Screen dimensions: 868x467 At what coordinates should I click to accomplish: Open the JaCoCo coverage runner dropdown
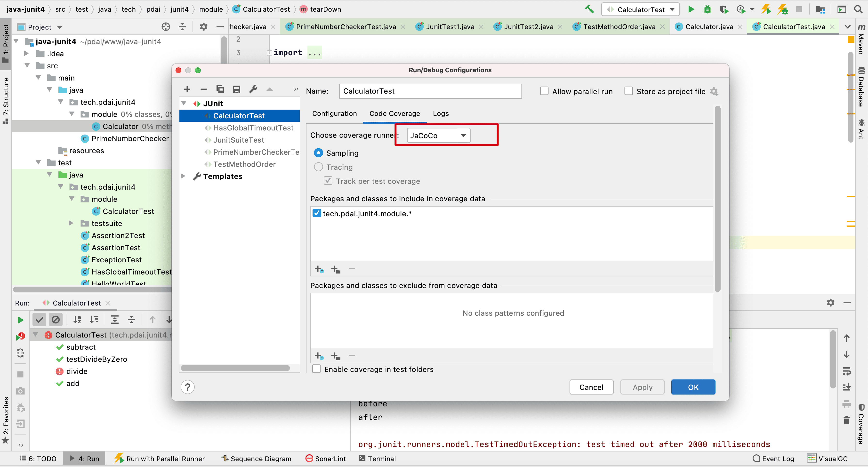tap(438, 136)
